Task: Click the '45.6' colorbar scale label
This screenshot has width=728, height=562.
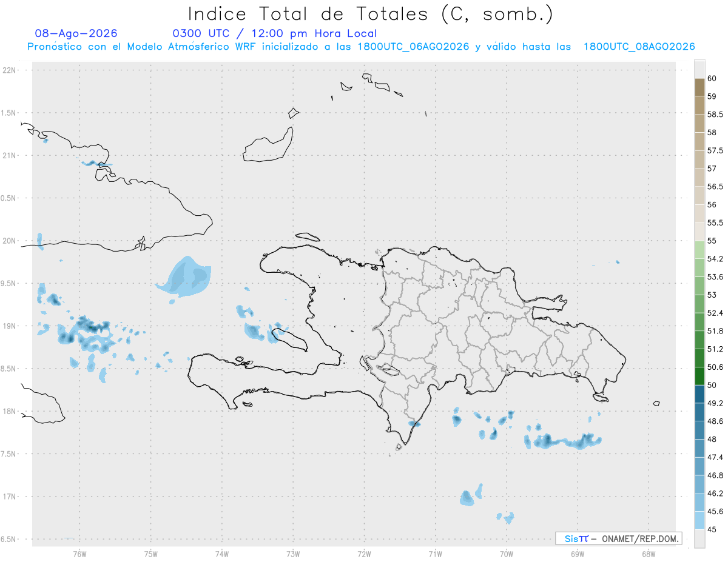Action: point(715,512)
